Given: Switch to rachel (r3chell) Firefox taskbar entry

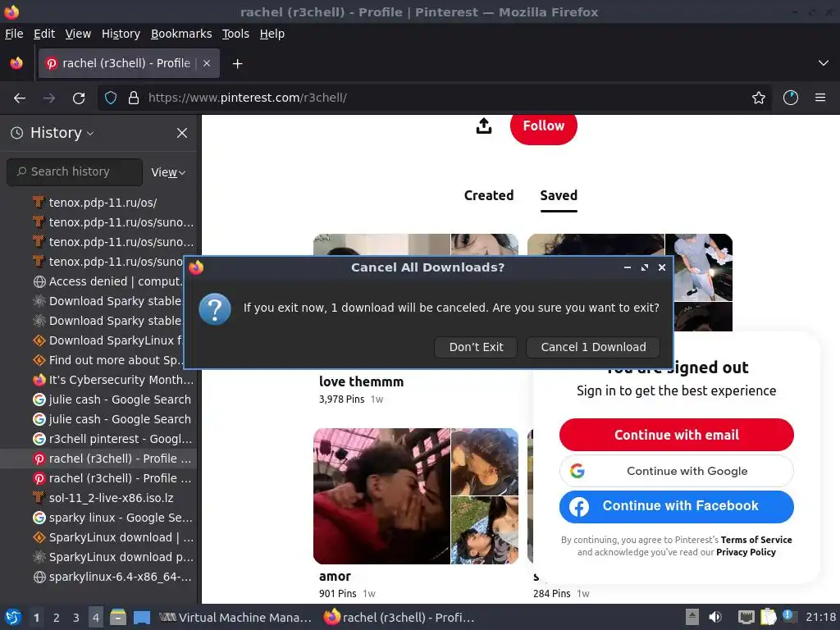Looking at the screenshot, I should click(399, 618).
